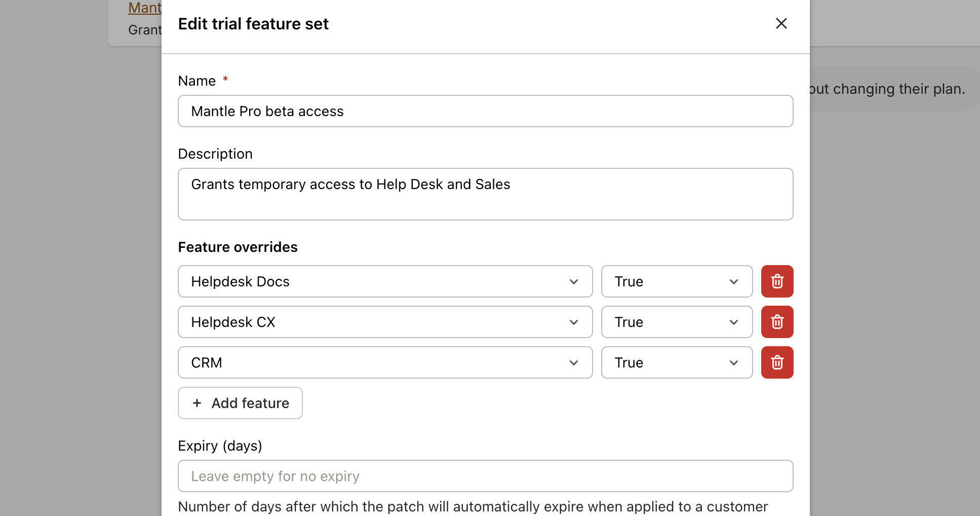Click the Feature overrides section heading
Screen dimensions: 980x516
point(237,247)
